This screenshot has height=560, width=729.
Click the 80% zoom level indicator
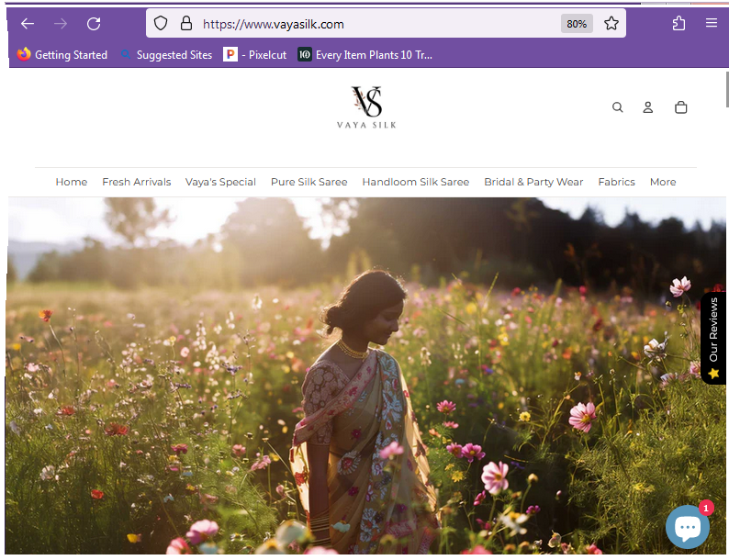tap(577, 24)
